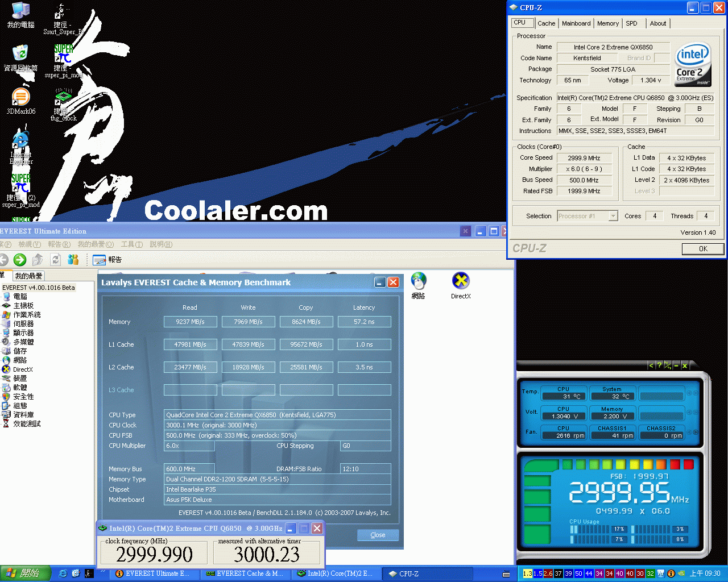This screenshot has height=582, width=728.
Task: Open the 報告 report toolbar button
Action: (107, 260)
